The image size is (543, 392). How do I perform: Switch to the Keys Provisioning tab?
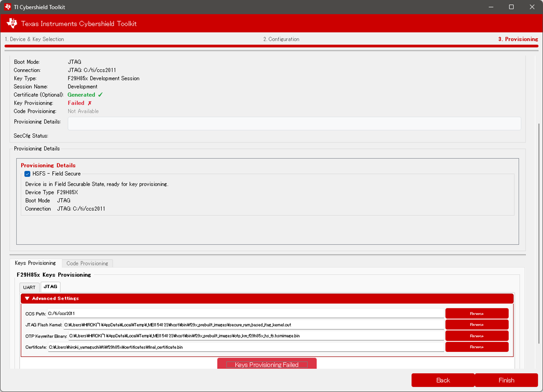(x=35, y=263)
